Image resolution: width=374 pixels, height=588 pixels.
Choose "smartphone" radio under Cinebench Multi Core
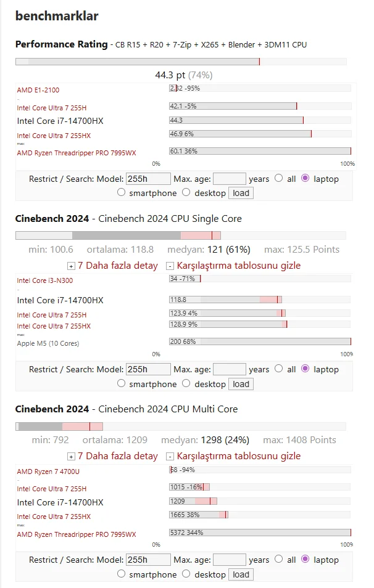[x=121, y=574]
